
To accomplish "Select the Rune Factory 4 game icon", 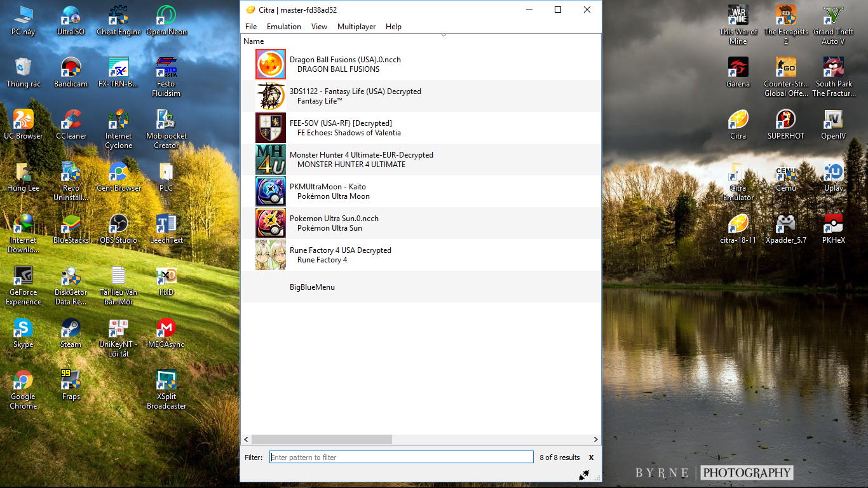I will pos(271,255).
